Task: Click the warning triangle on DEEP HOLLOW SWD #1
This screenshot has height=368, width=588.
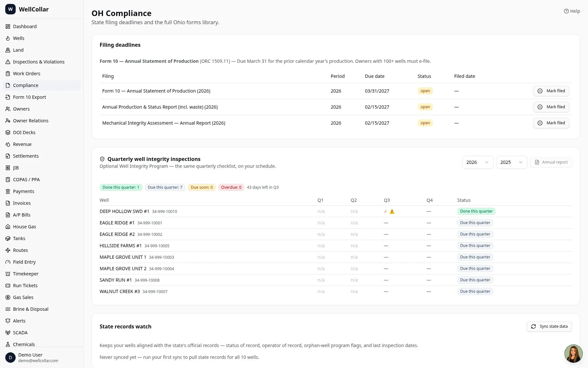Action: (x=392, y=211)
